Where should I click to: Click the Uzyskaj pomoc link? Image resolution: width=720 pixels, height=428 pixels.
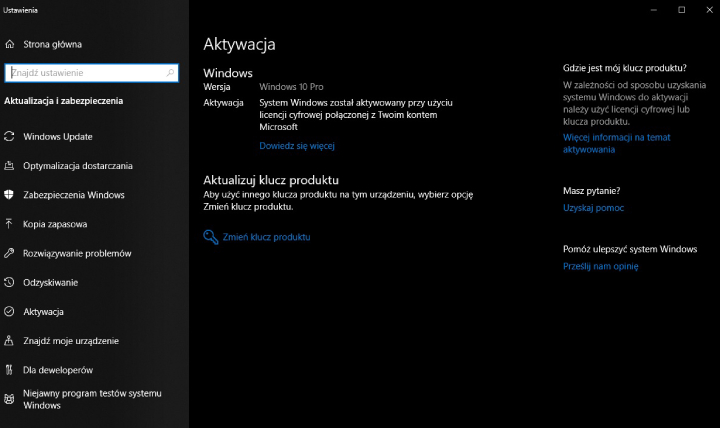(593, 208)
